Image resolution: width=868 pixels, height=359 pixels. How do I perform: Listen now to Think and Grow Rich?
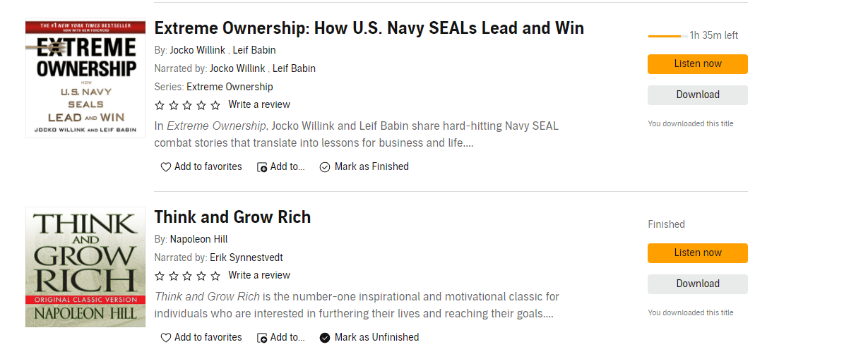pos(697,253)
